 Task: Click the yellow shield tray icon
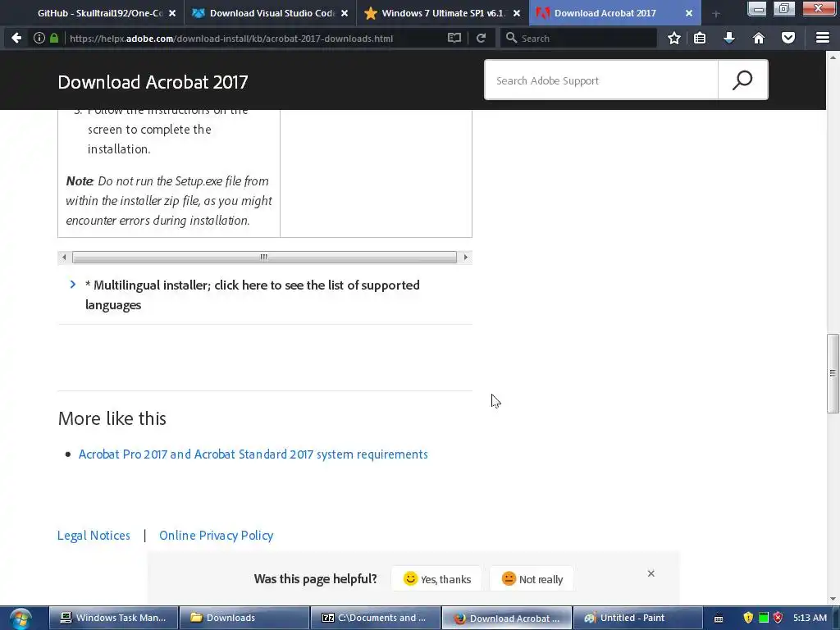pyautogui.click(x=748, y=618)
